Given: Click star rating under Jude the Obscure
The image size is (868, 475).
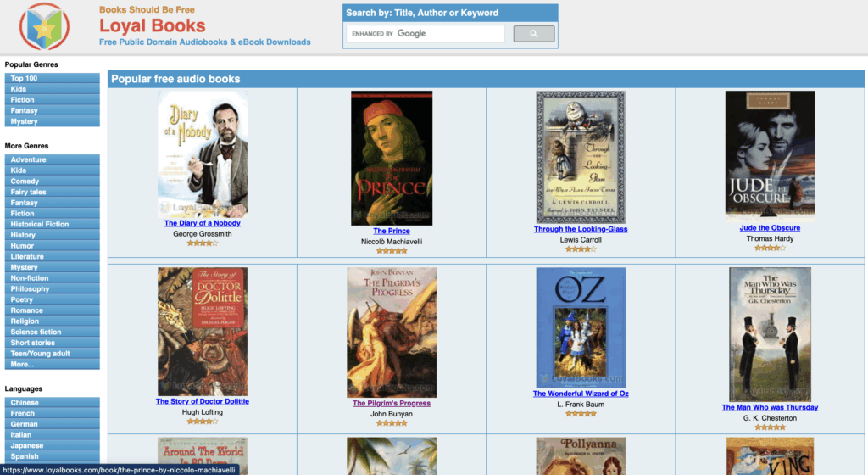Looking at the screenshot, I should pyautogui.click(x=770, y=248).
